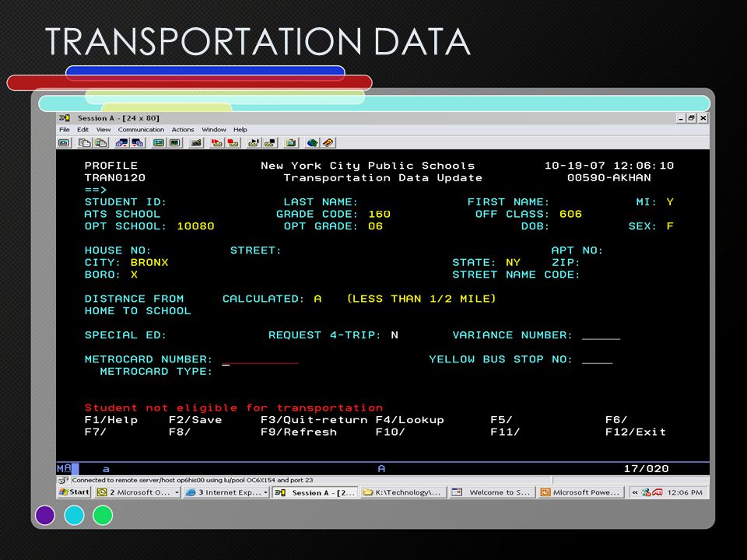The image size is (747, 560).
Task: Click the CITY value BRONX
Action: click(149, 262)
